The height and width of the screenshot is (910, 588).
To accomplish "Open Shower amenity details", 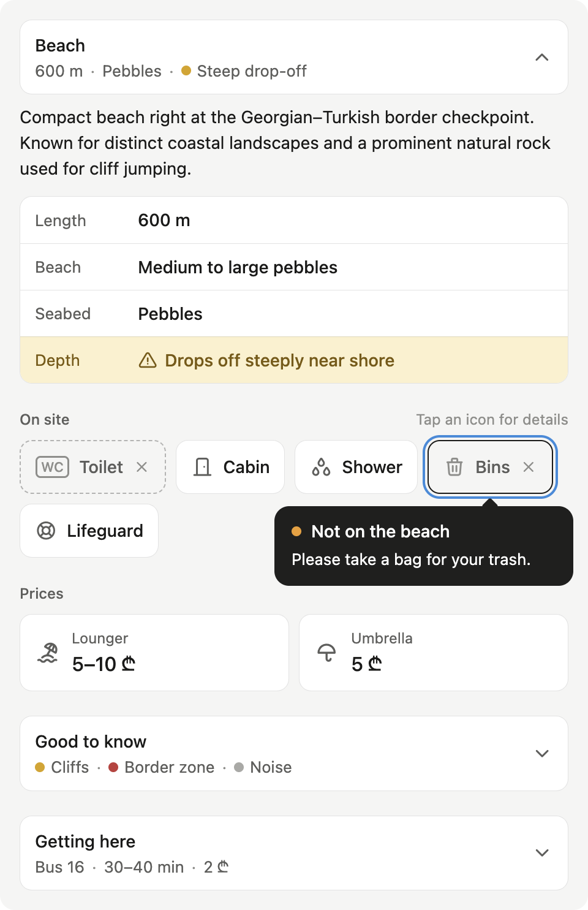I will tap(356, 467).
